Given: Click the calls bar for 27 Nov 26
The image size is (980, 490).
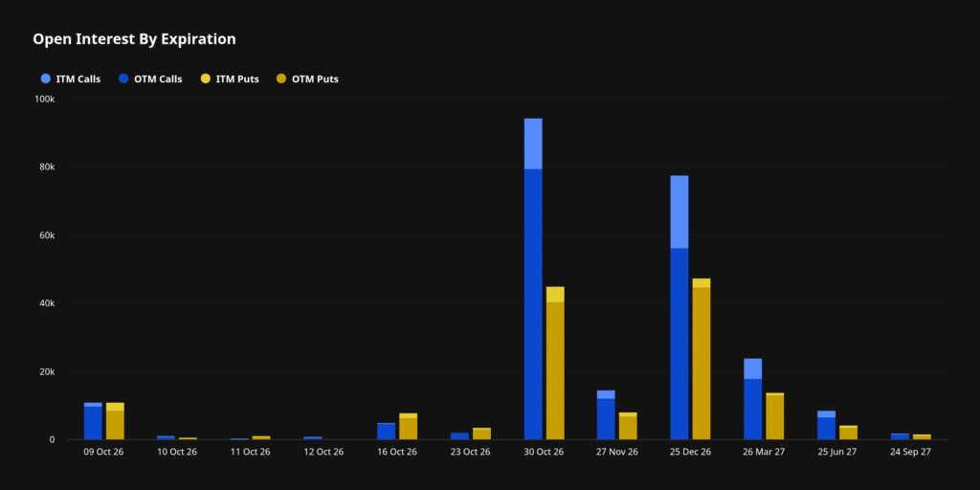Looking at the screenshot, I should tap(606, 415).
